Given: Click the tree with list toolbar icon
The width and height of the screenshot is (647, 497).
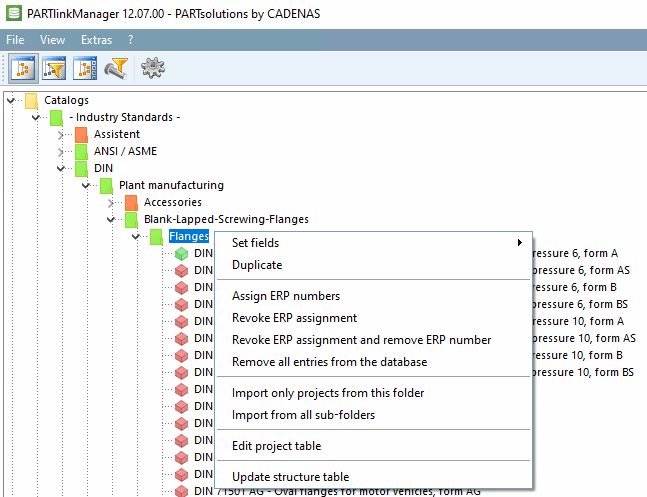Looking at the screenshot, I should (86, 68).
